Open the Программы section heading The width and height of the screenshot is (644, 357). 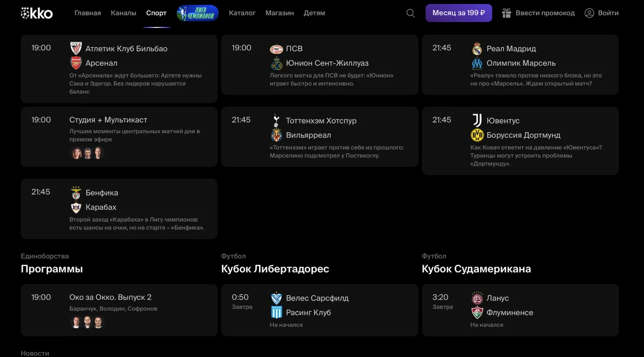(x=52, y=269)
